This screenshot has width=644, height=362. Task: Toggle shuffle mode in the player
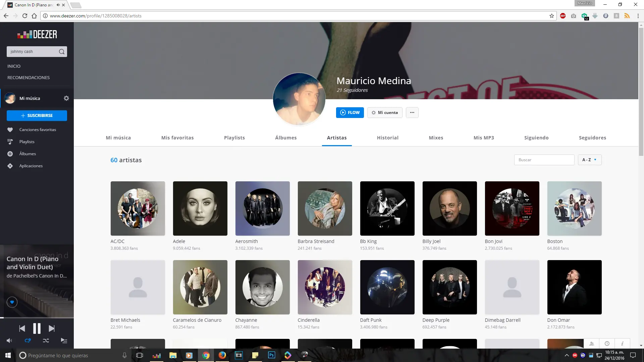click(x=46, y=341)
